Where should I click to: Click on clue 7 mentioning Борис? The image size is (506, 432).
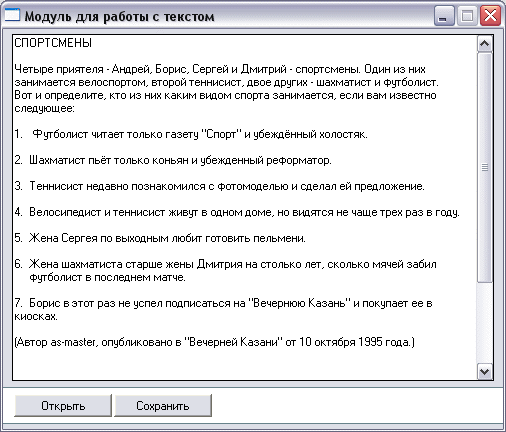click(x=223, y=310)
